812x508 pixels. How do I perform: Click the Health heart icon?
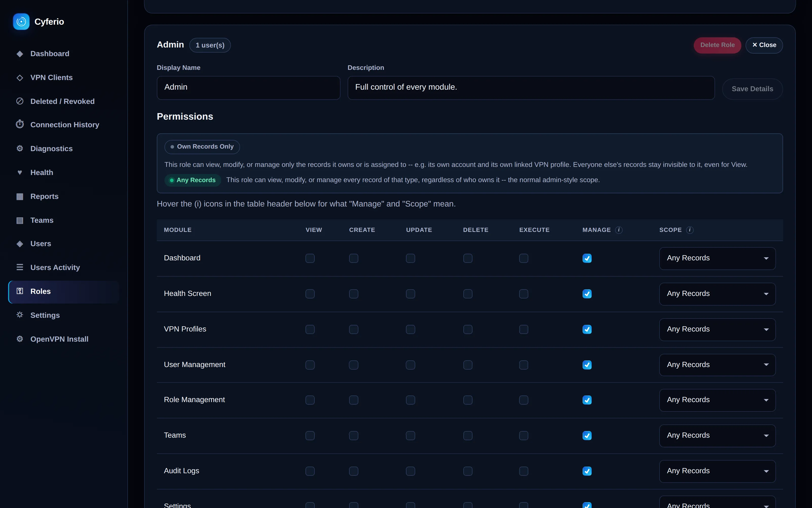[20, 172]
